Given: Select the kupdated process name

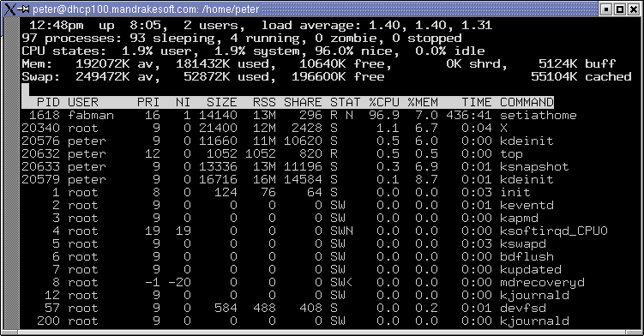Looking at the screenshot, I should [x=531, y=269].
